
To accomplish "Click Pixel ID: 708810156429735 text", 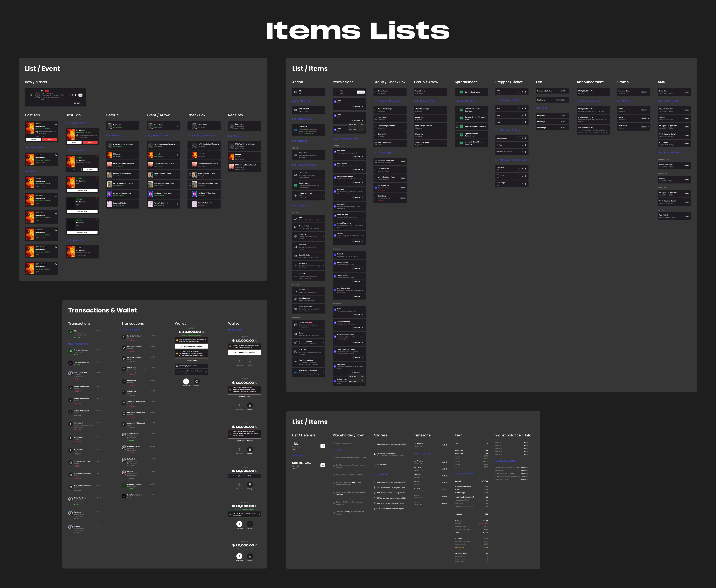I will pos(306,133).
